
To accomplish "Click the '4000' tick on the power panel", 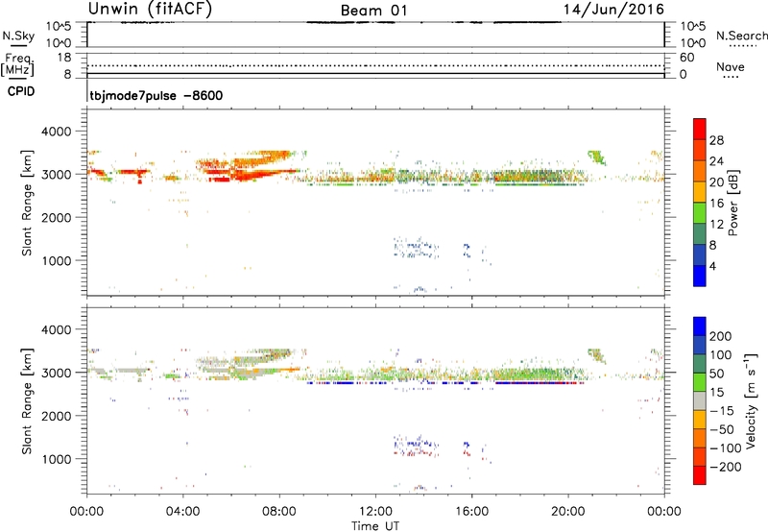I will 57,132.
